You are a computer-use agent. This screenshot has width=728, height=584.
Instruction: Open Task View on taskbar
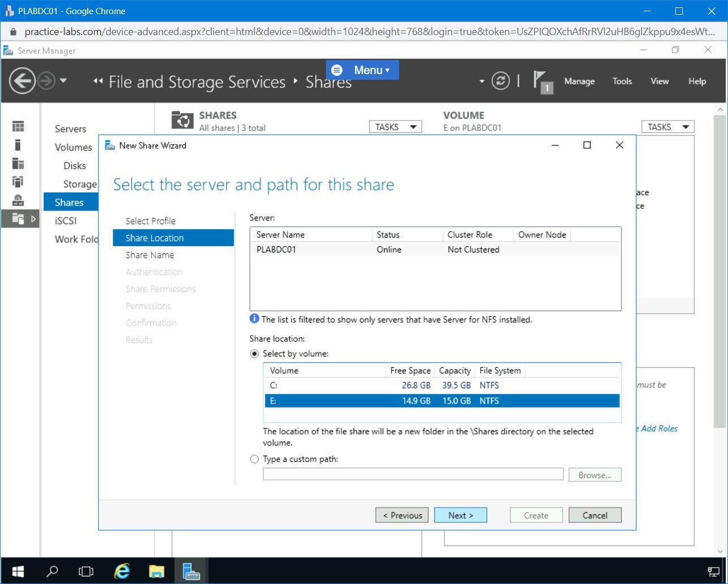(x=86, y=571)
